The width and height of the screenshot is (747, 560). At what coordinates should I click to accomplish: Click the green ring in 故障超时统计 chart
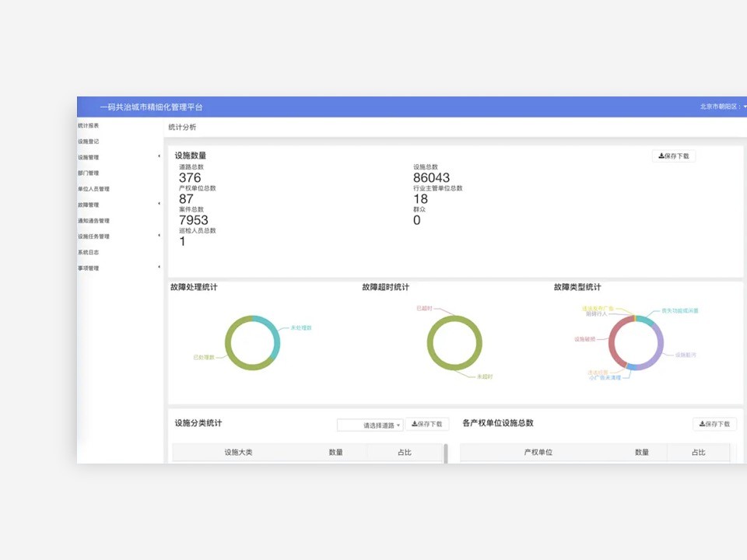(x=430, y=343)
